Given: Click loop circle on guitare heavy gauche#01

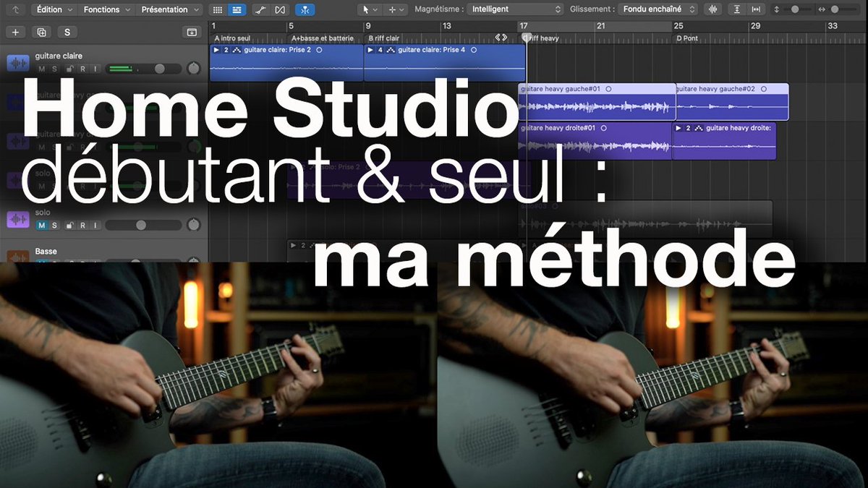Looking at the screenshot, I should pos(608,89).
